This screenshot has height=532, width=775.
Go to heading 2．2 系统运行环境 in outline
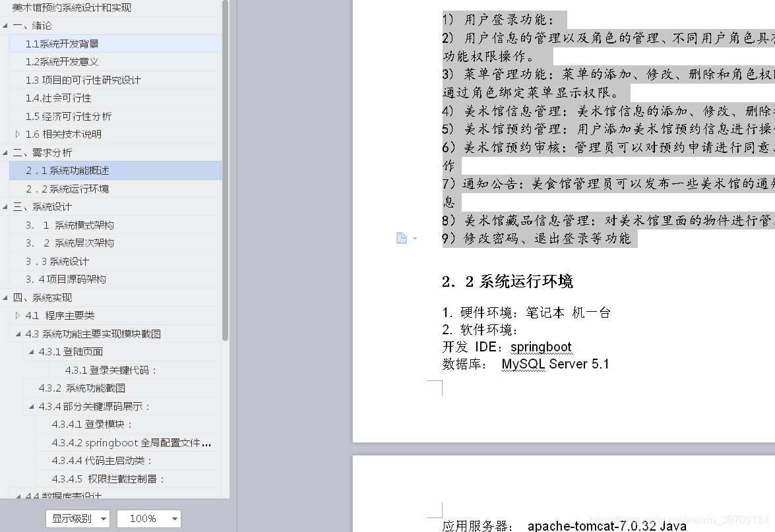[x=115, y=189]
